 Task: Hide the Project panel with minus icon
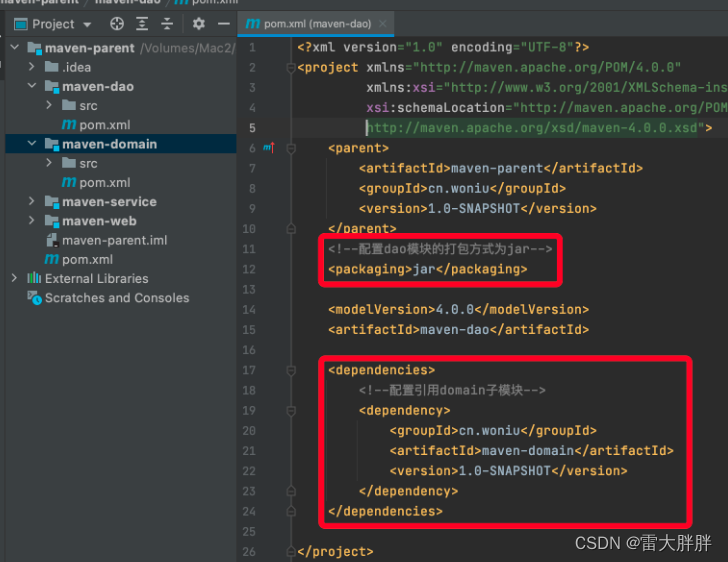224,24
